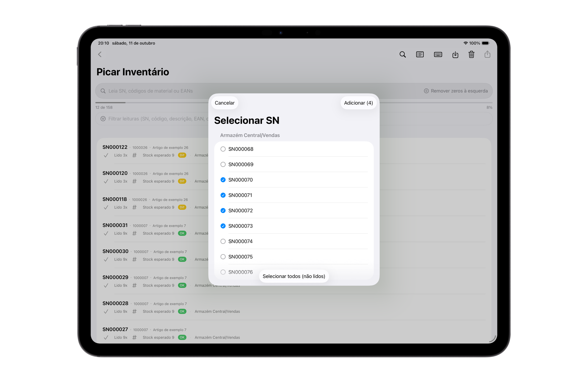The height and width of the screenshot is (382, 588).
Task: Open the share export icon
Action: click(x=487, y=54)
